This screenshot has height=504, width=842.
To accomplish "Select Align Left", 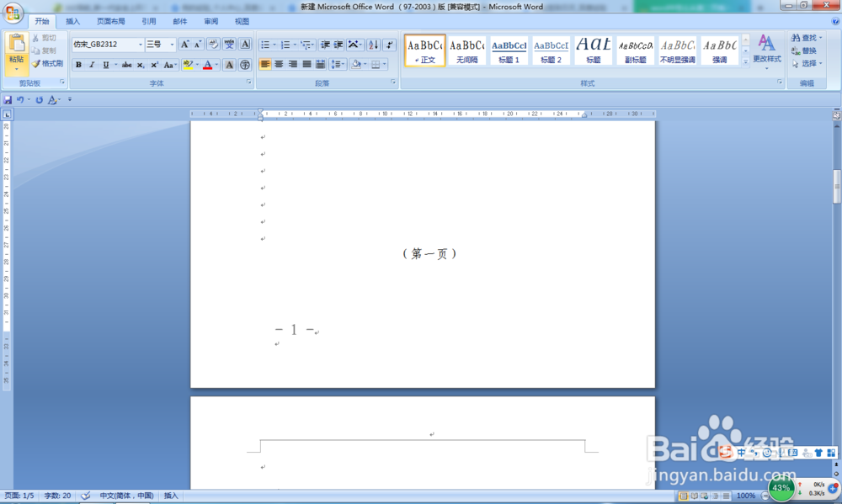I will [x=265, y=65].
